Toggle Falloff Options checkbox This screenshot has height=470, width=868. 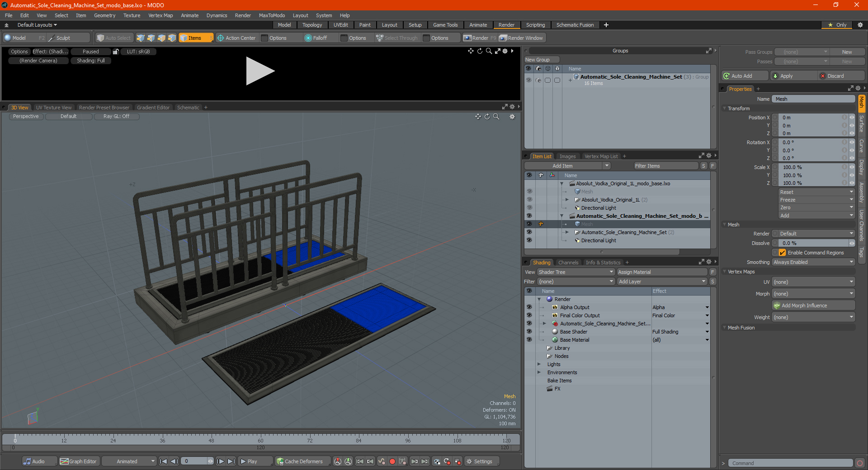pos(344,38)
